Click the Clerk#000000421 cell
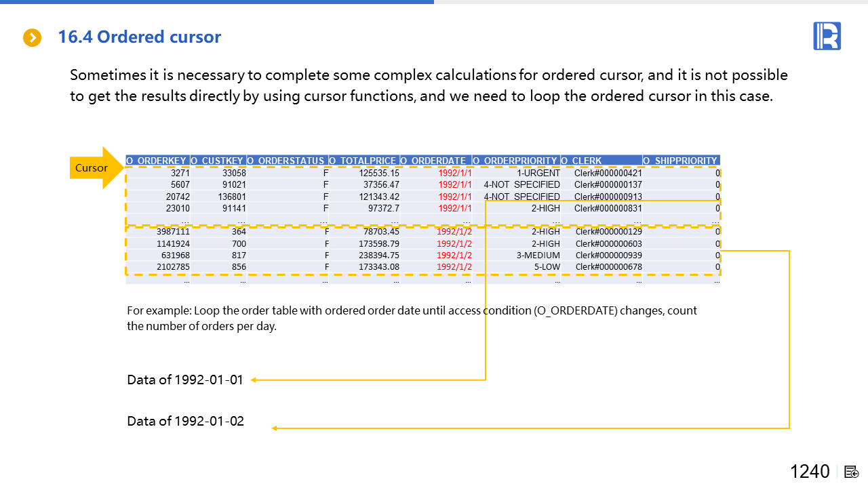Image resolution: width=868 pixels, height=488 pixels. (x=608, y=173)
